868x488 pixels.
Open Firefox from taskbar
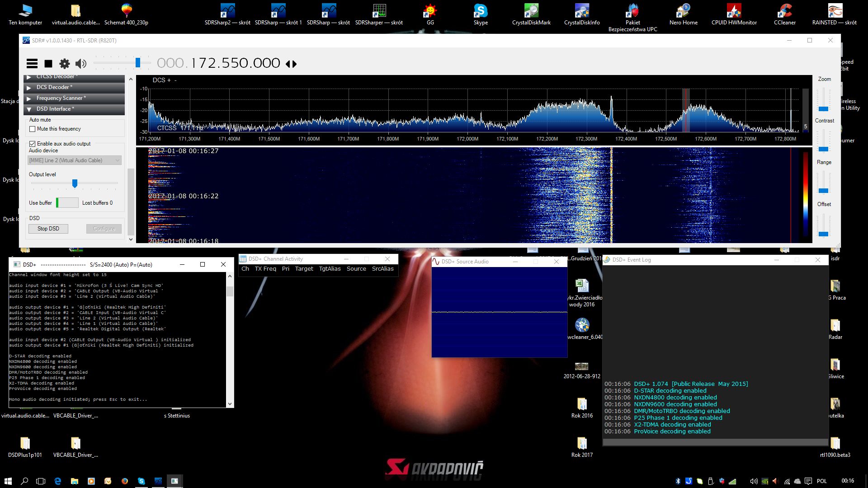click(125, 481)
